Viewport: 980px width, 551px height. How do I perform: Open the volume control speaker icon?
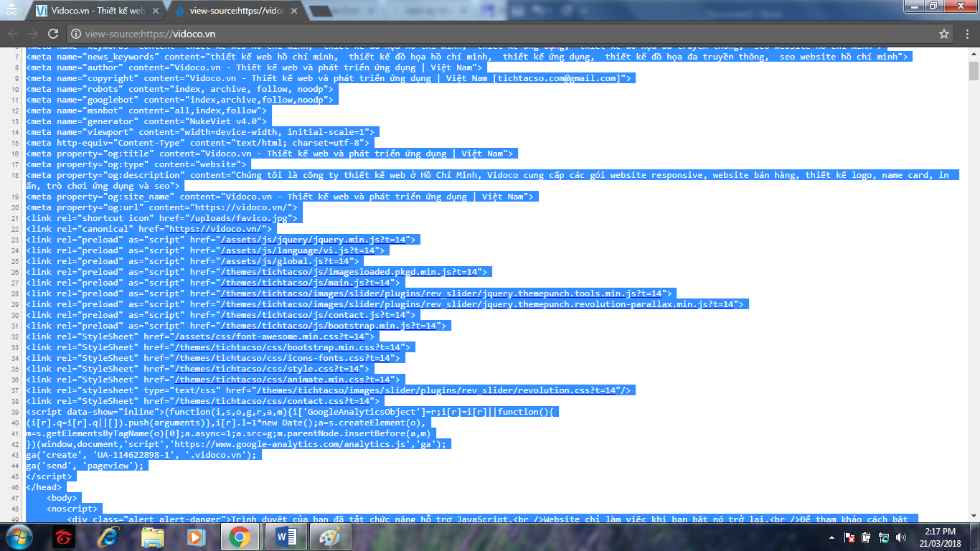pos(900,537)
